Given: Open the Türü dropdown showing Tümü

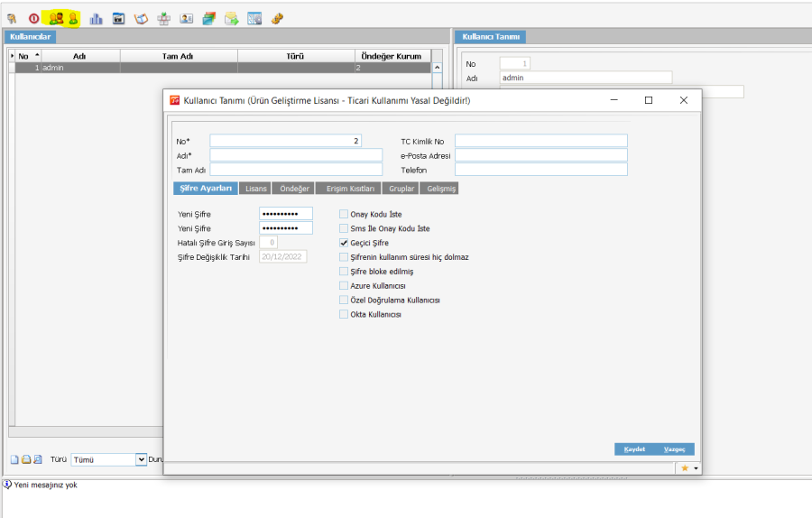Looking at the screenshot, I should tap(141, 459).
